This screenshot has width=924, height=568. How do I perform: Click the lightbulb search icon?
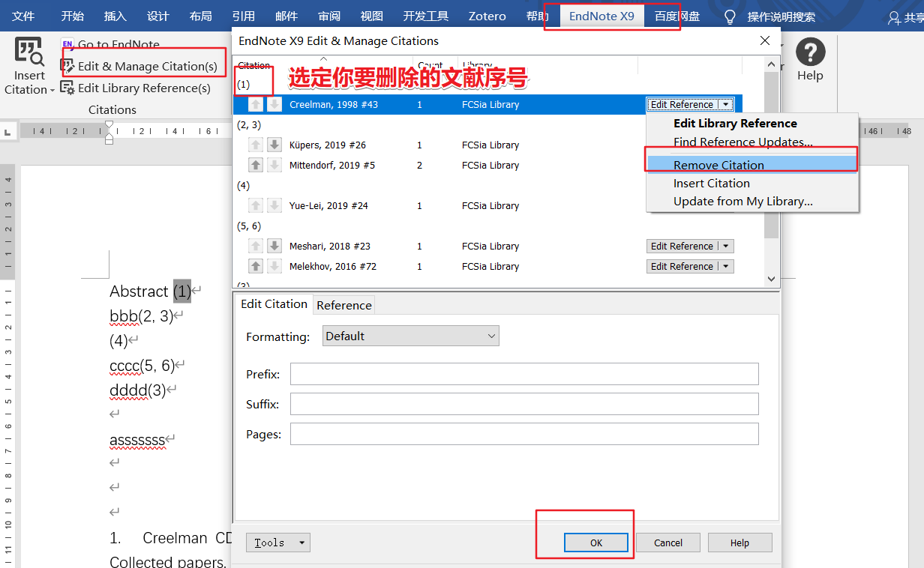click(729, 16)
